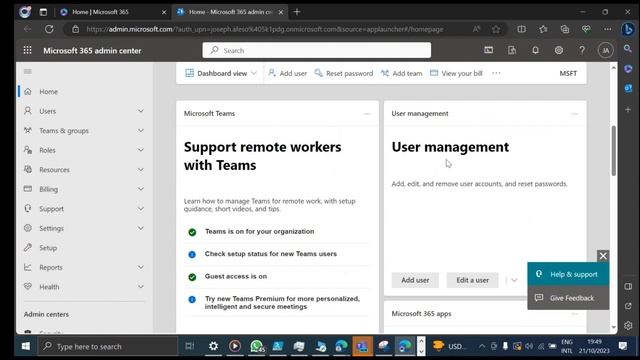This screenshot has width=640, height=360.
Task: Click the browser address bar
Action: tap(264, 29)
